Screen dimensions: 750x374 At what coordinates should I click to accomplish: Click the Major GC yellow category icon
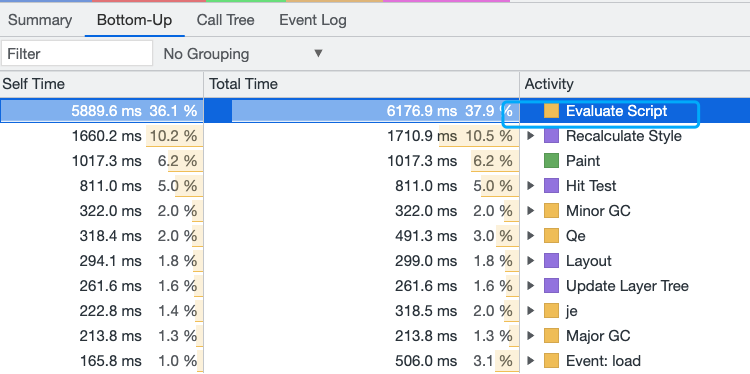(551, 336)
